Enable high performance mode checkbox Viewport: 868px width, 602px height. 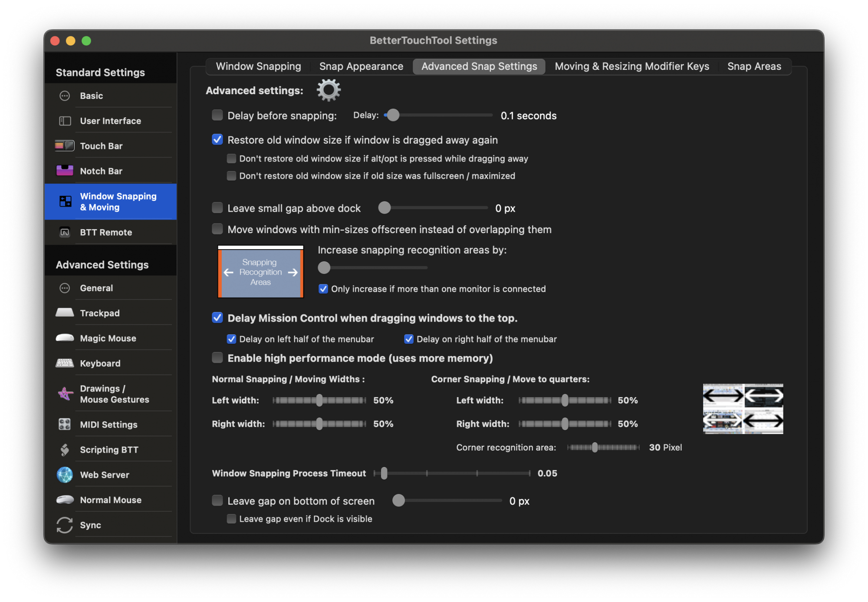(217, 358)
